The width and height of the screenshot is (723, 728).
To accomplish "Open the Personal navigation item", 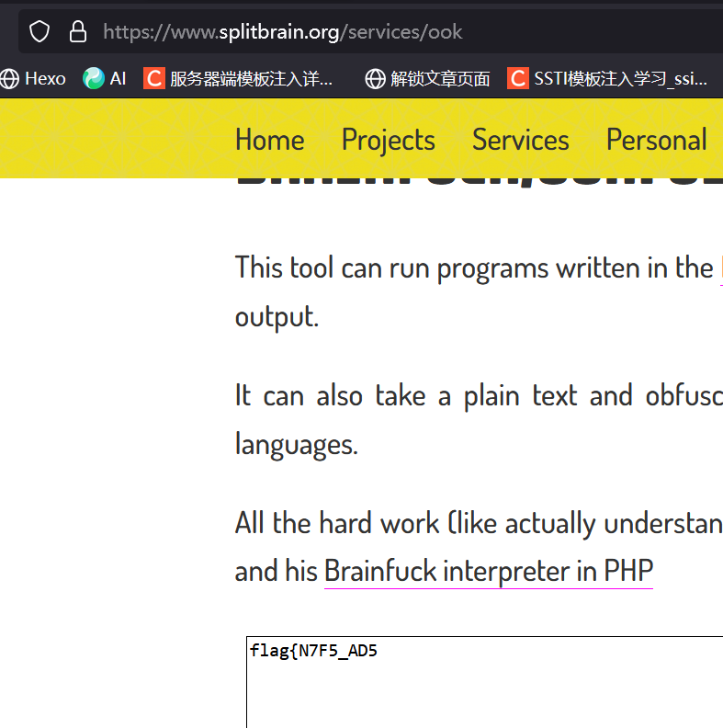I will click(x=656, y=140).
